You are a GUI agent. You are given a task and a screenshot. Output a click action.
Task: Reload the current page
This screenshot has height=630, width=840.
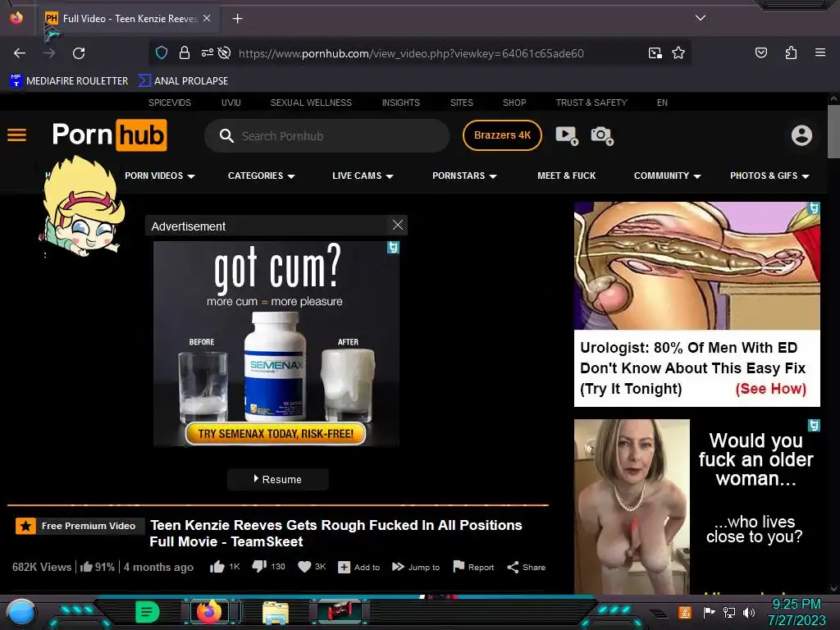[x=79, y=53]
